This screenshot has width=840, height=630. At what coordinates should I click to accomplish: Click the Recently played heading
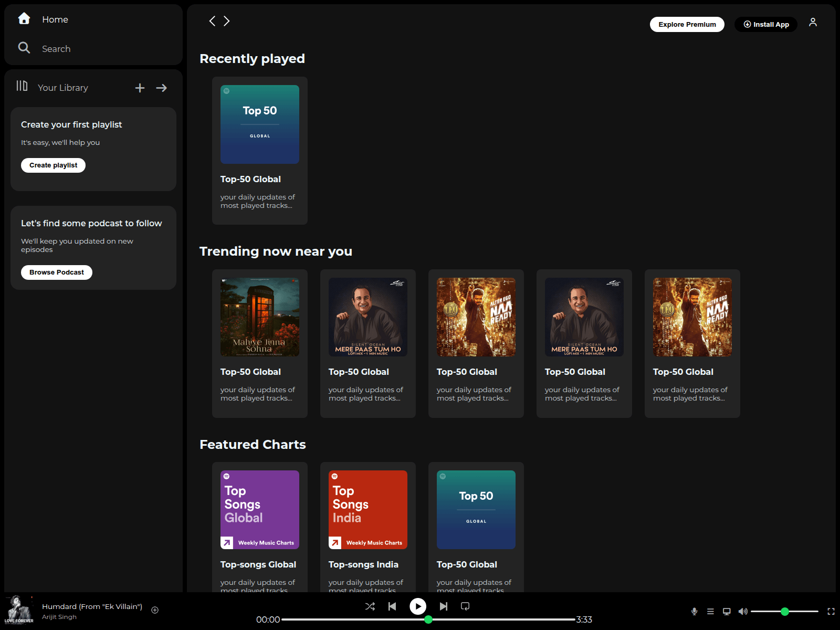pos(252,59)
